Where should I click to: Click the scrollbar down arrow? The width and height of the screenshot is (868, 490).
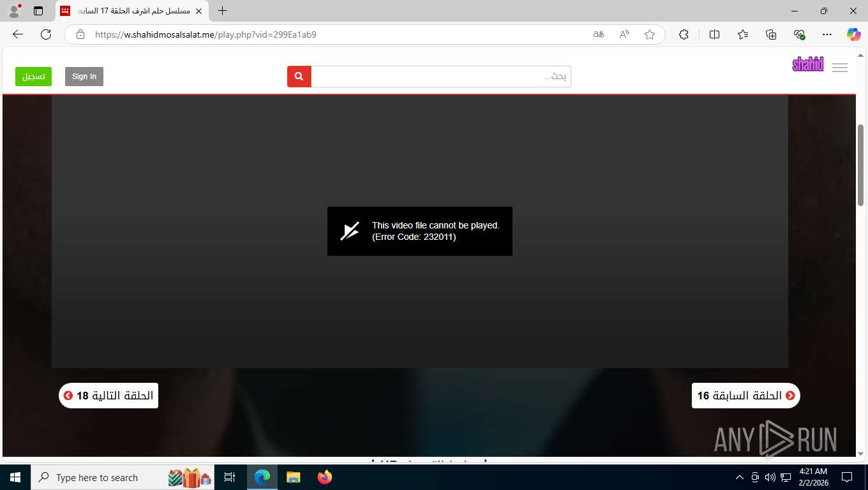pyautogui.click(x=861, y=454)
